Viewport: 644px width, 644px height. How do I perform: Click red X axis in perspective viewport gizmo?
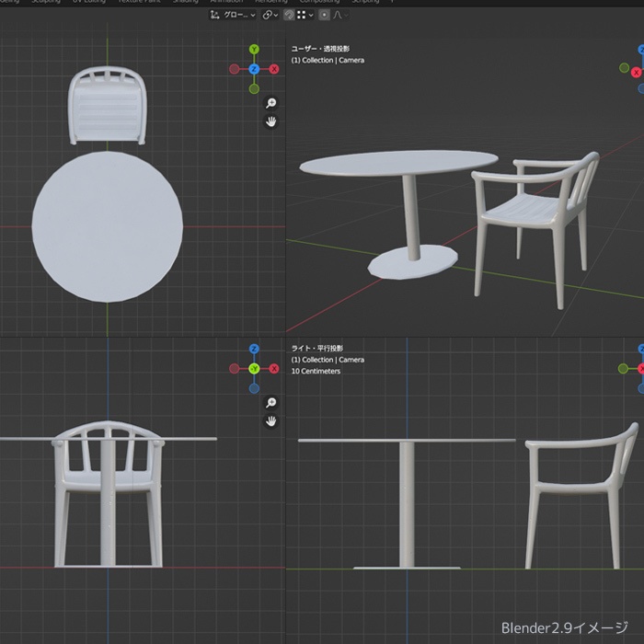click(637, 73)
